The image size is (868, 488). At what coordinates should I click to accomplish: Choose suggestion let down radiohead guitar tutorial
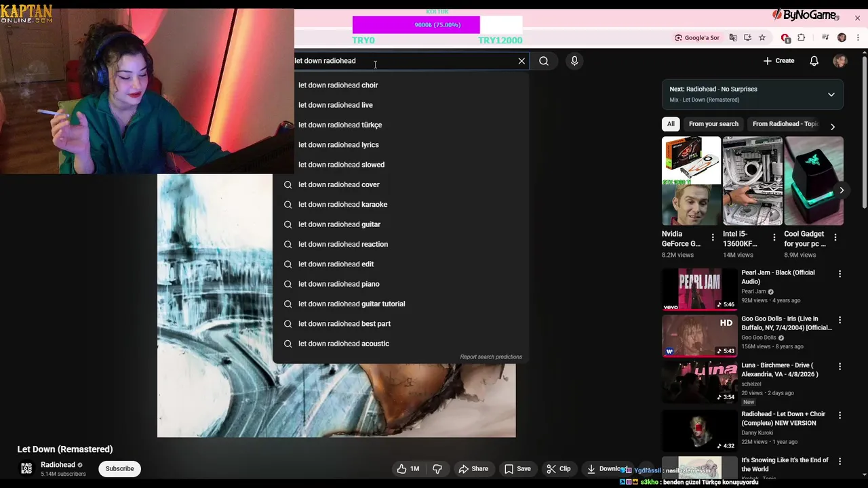(401, 304)
